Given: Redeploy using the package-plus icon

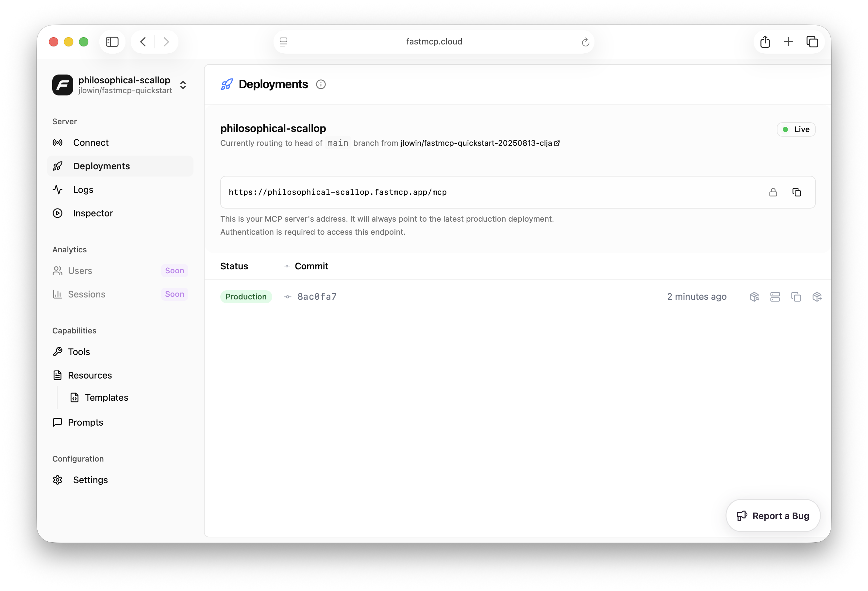Looking at the screenshot, I should 817,296.
